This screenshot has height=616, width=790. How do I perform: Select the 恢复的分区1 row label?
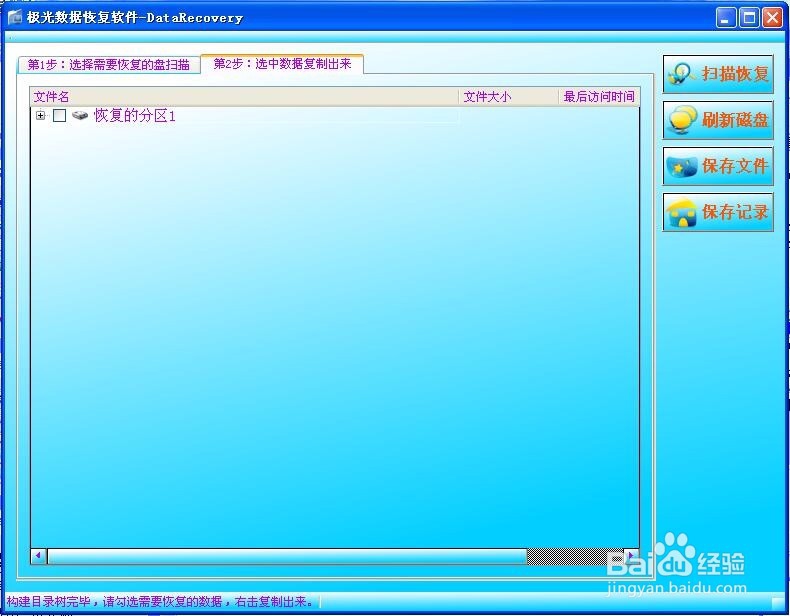click(135, 115)
